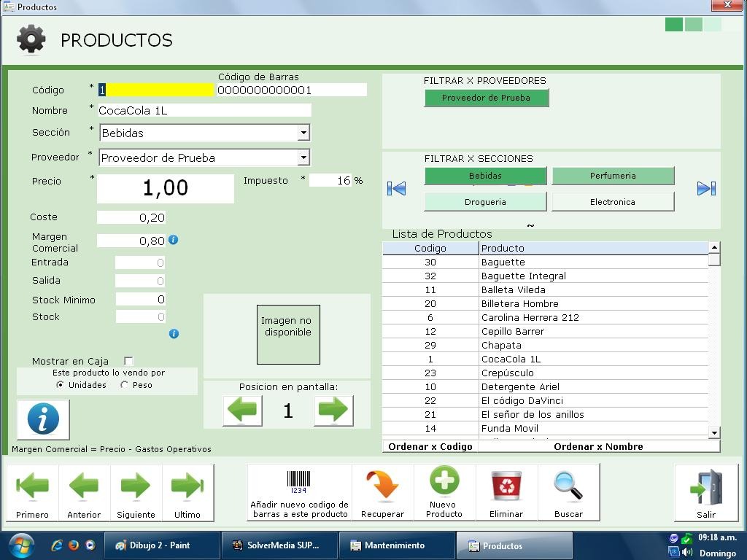Sort list with Ordenar x Codigo
747x560 pixels.
point(430,447)
